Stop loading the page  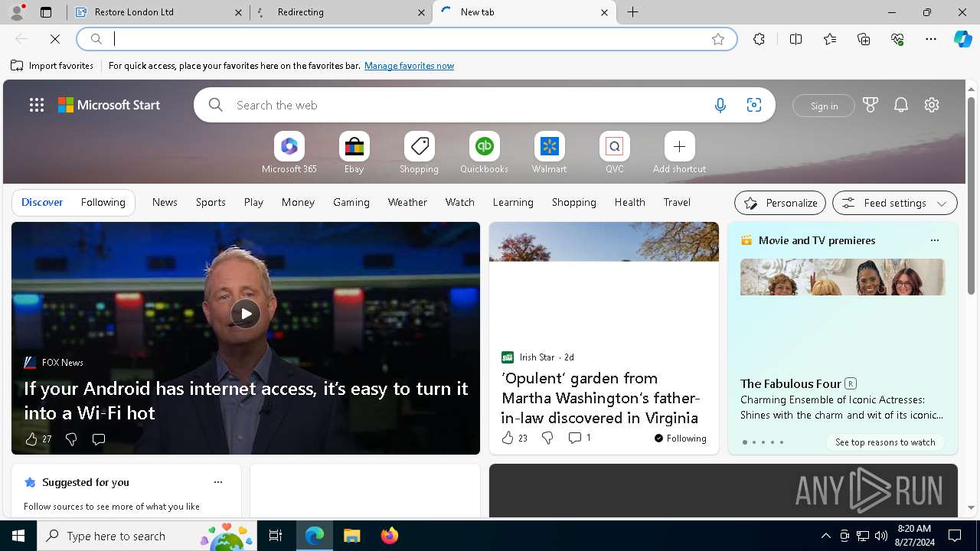[x=55, y=39]
